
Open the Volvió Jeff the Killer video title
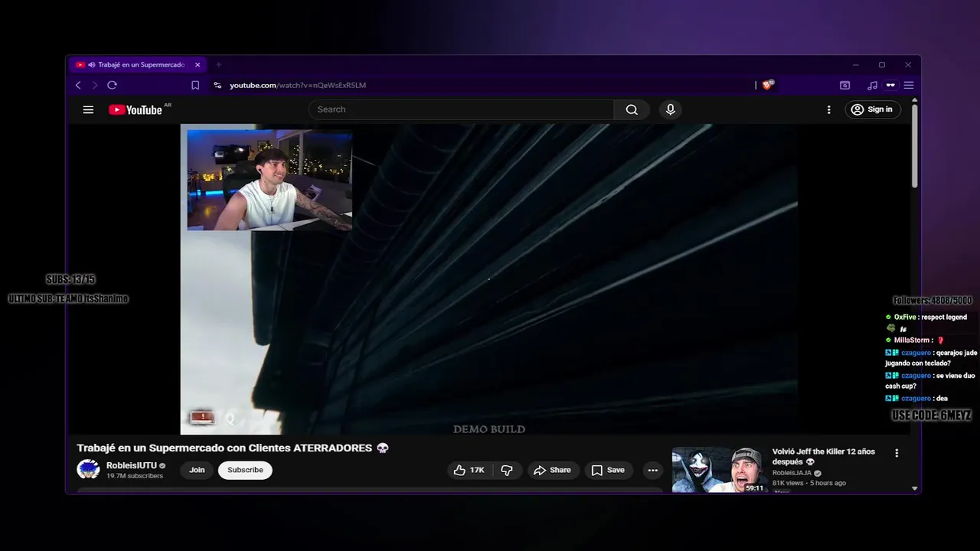coord(823,457)
